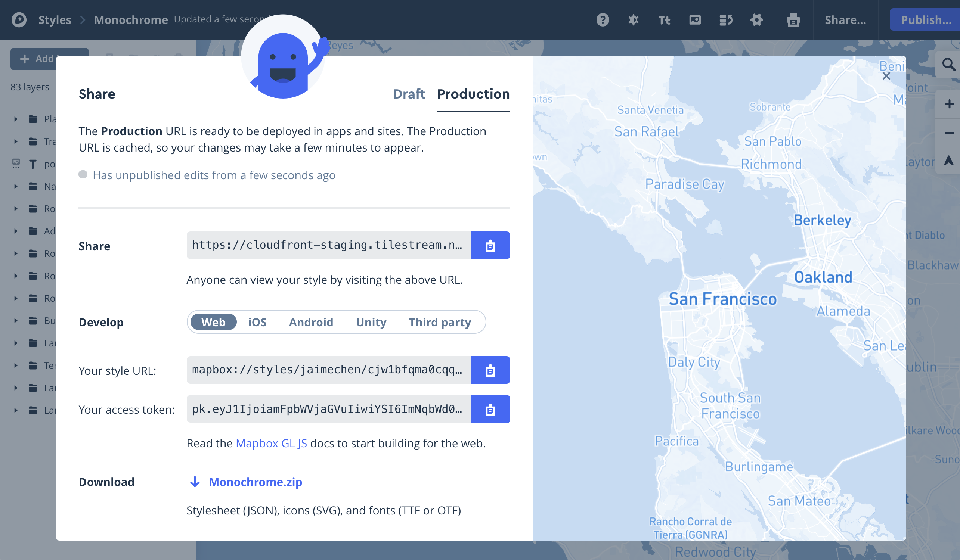Select the Android develop platform option

pos(311,322)
